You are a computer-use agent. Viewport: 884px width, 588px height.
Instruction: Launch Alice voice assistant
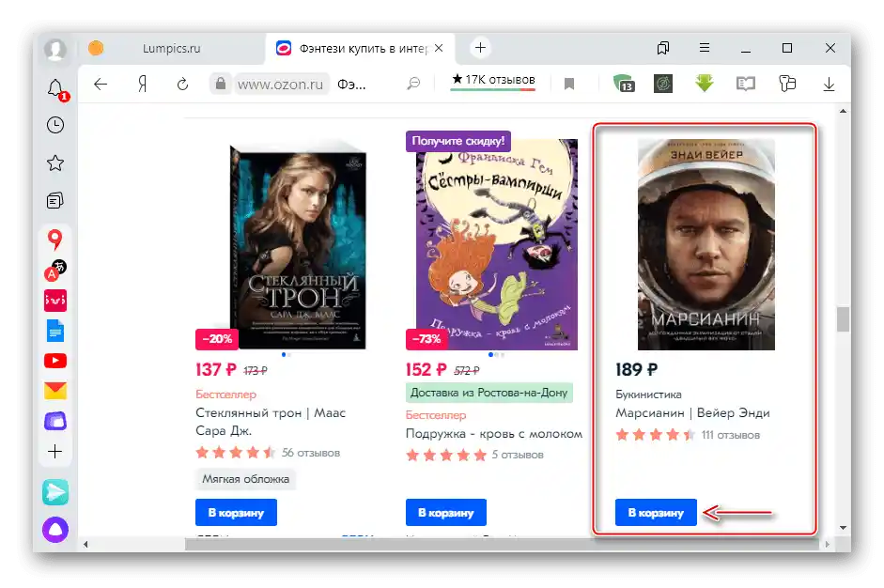point(55,530)
